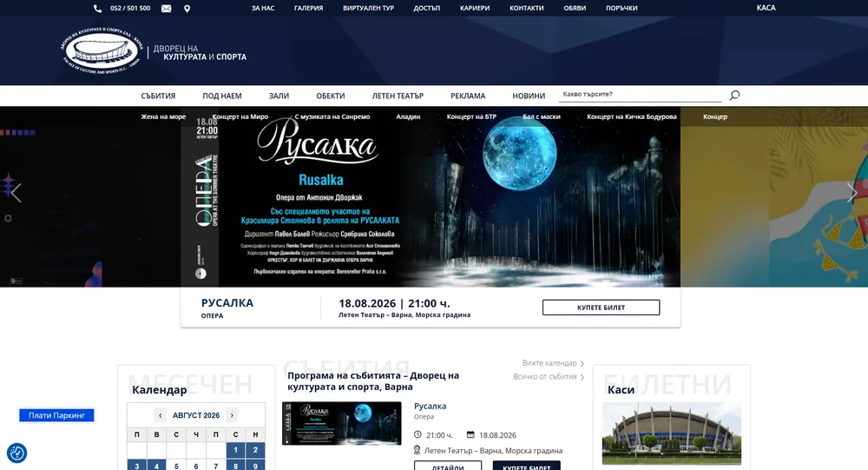
Task: Show the previous slide with left arrow
Action: pos(16,192)
